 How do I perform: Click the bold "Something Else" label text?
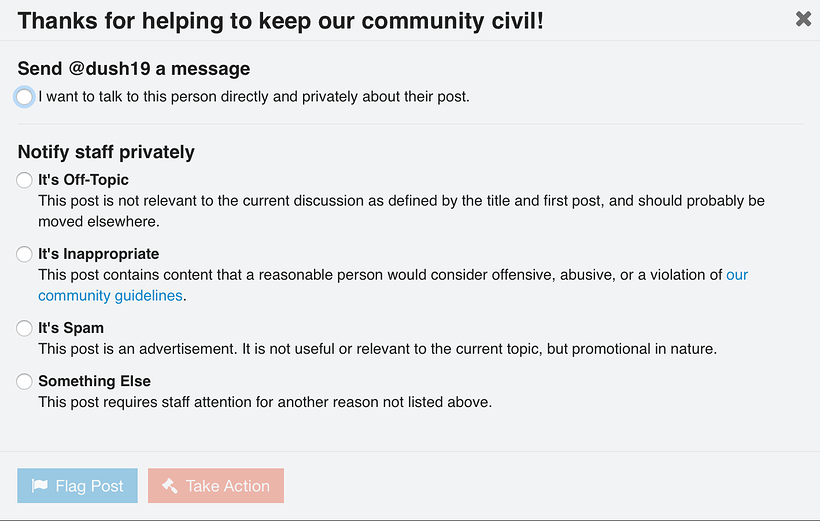pyautogui.click(x=94, y=381)
